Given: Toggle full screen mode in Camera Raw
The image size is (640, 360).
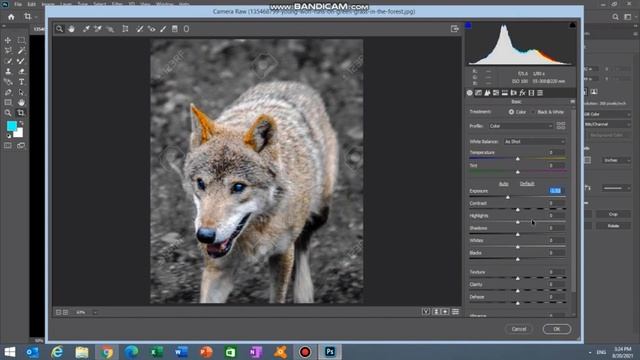Looking at the screenshot, I should point(455,29).
